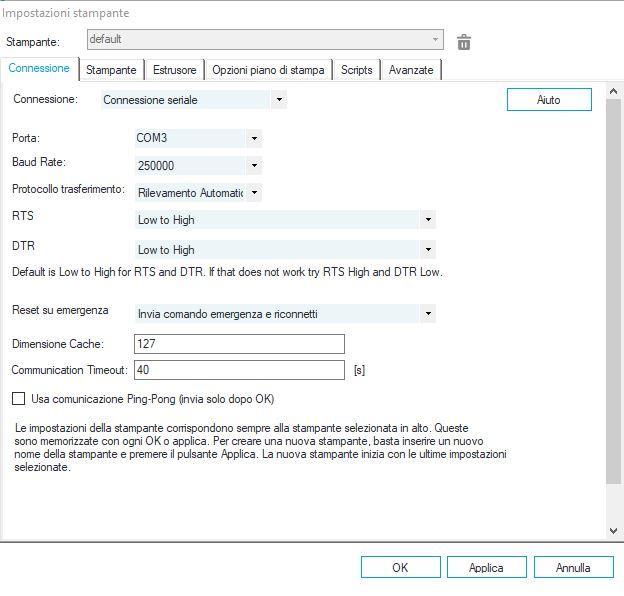Viewport: 624px width, 596px height.
Task: Click the Applica button
Action: (486, 567)
